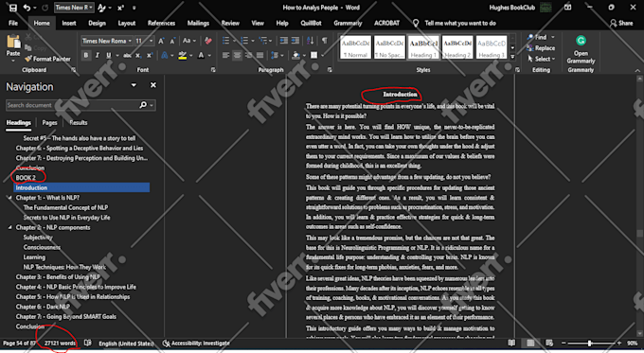The width and height of the screenshot is (644, 353).
Task: Decrease the paragraph indent
Action: (x=284, y=41)
